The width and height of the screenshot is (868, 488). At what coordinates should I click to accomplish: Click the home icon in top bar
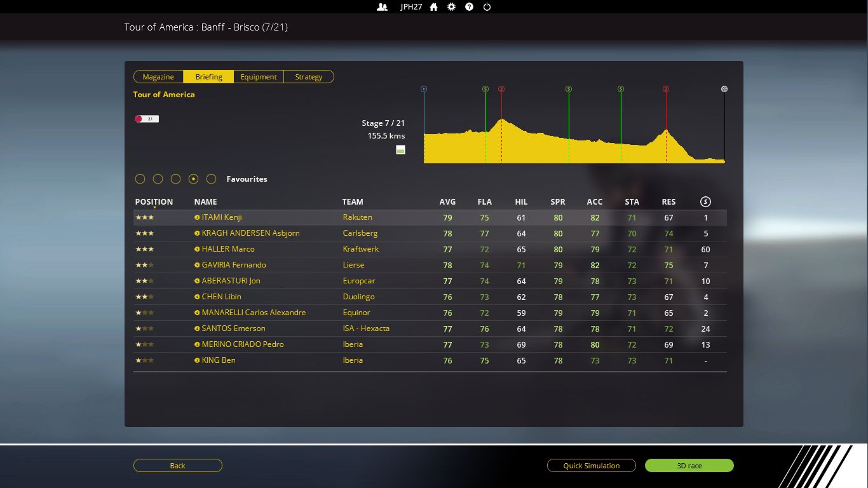(433, 7)
